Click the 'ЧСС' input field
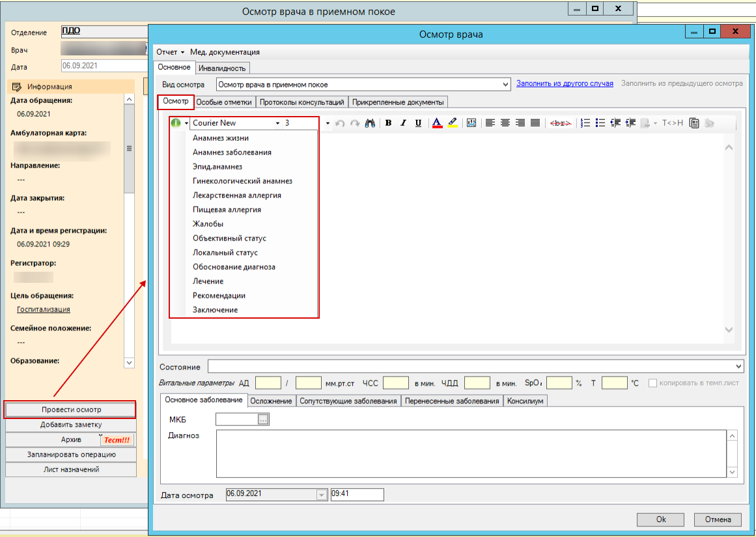Screen dimensions: 756x537 tap(396, 383)
